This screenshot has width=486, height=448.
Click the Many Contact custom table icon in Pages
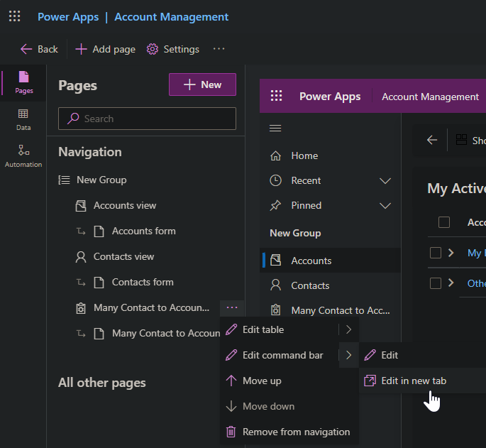(81, 308)
